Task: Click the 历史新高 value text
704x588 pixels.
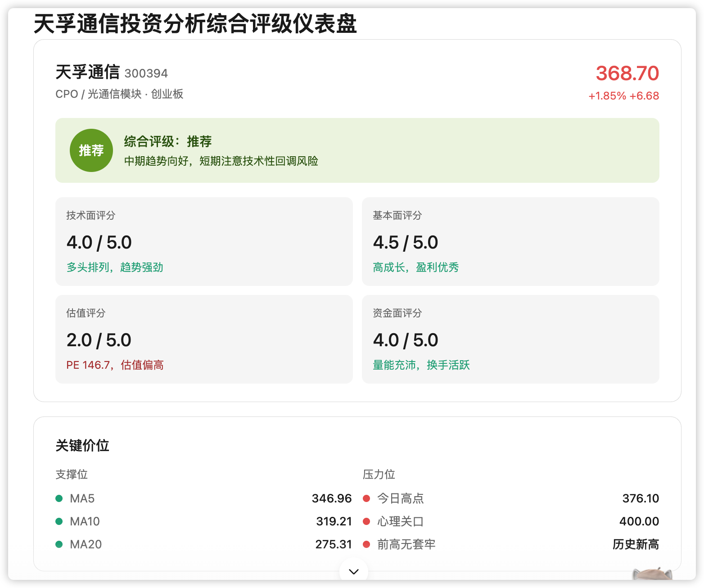Action: point(636,544)
